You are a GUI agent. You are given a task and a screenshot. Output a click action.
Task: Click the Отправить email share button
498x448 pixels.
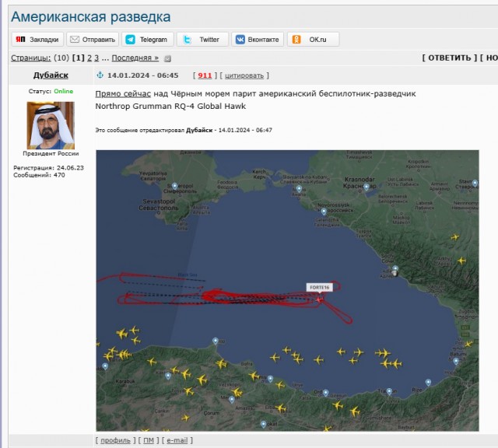pyautogui.click(x=93, y=40)
